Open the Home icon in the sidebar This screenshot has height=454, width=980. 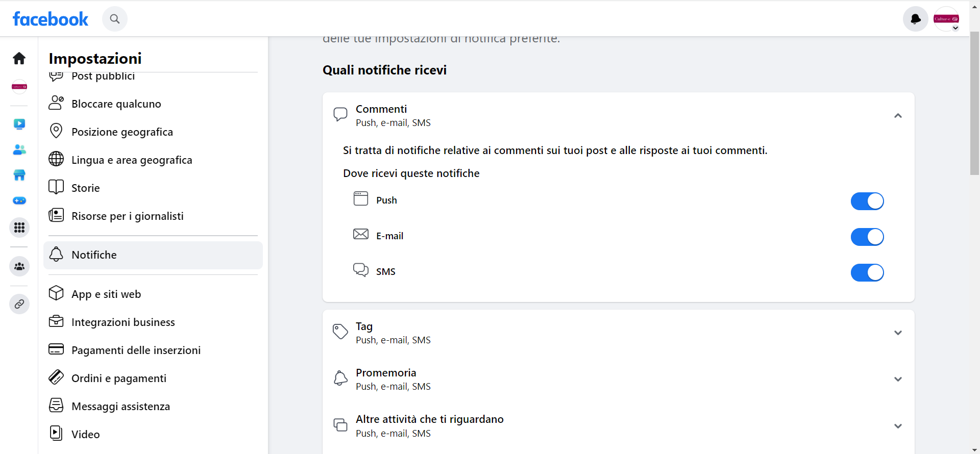(x=19, y=58)
